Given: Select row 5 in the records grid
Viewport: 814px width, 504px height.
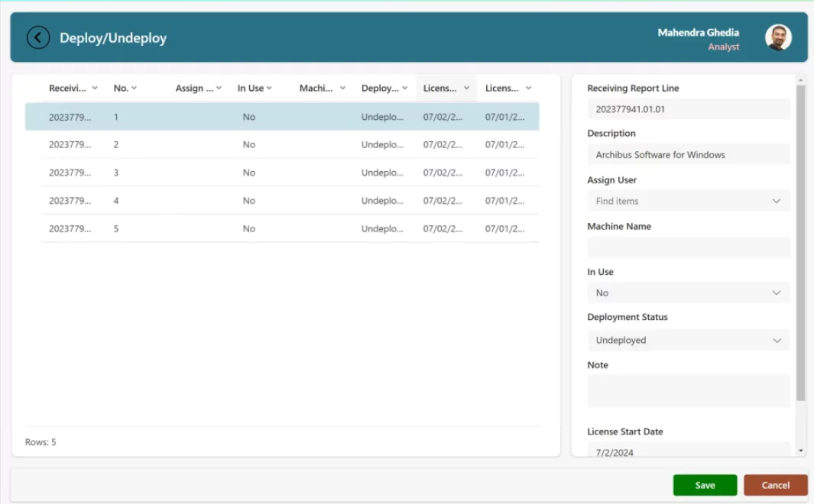Looking at the screenshot, I should (x=290, y=228).
